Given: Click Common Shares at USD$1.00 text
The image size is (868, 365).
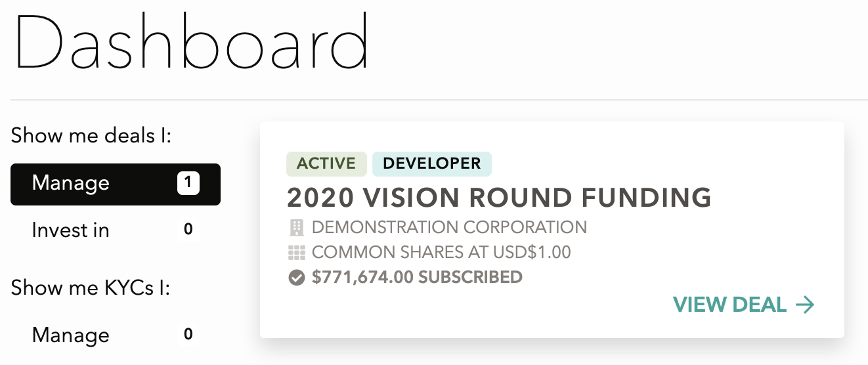Looking at the screenshot, I should click(x=441, y=252).
